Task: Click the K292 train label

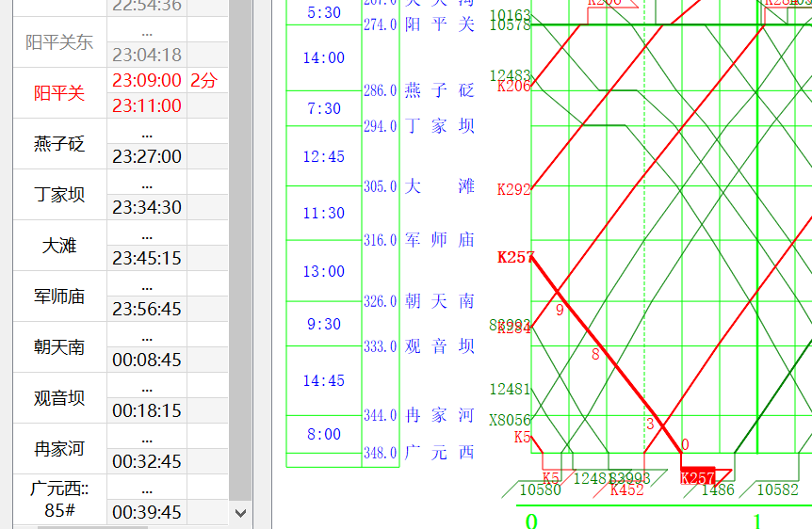Action: click(513, 189)
